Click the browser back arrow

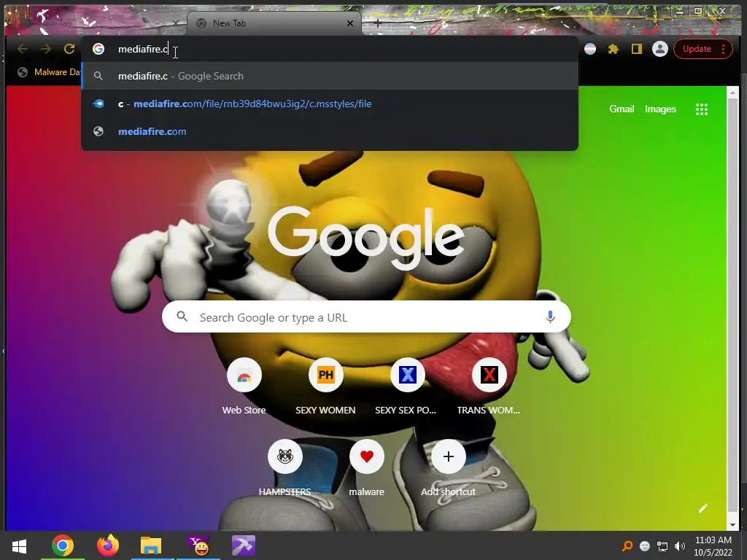(x=23, y=49)
